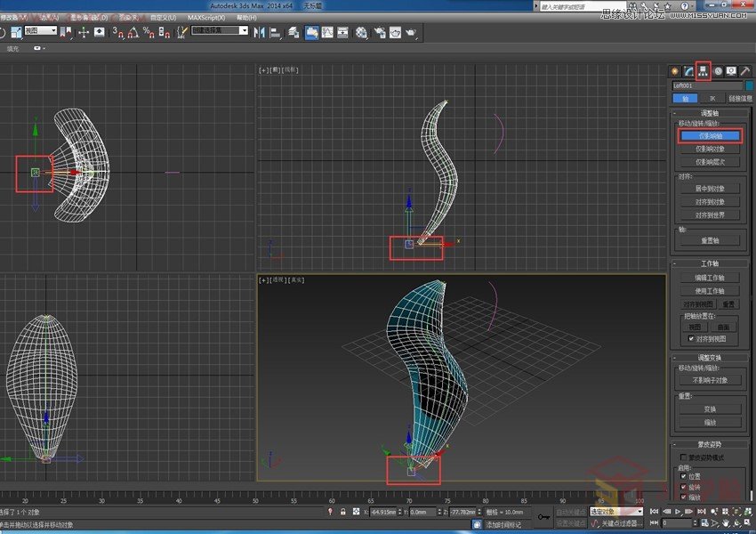Image resolution: width=756 pixels, height=534 pixels.
Task: Open the reference coordinate system 视图 dropdown
Action: (x=41, y=30)
